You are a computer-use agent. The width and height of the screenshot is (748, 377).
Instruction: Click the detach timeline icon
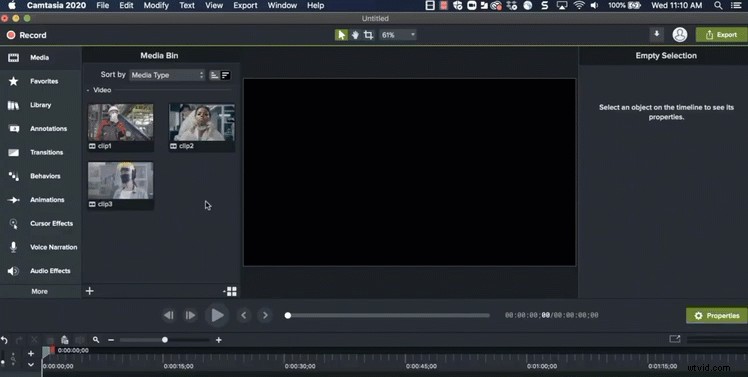click(x=675, y=339)
